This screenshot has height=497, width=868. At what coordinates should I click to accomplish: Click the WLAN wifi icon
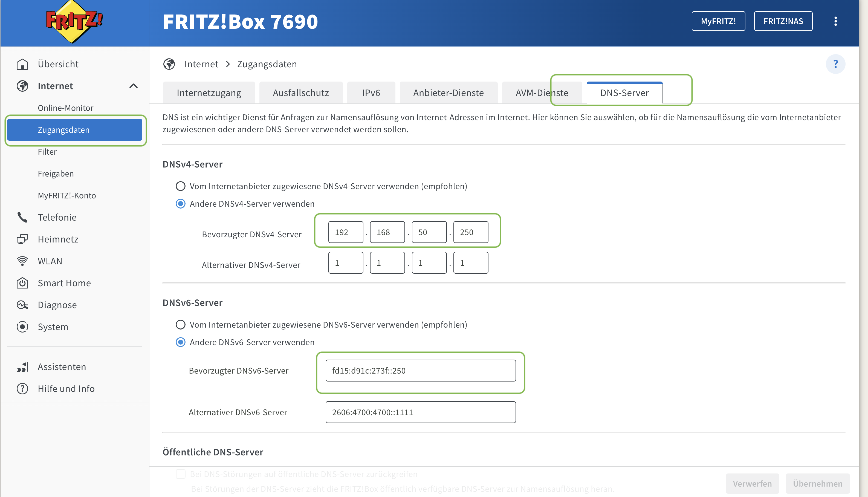coord(22,261)
